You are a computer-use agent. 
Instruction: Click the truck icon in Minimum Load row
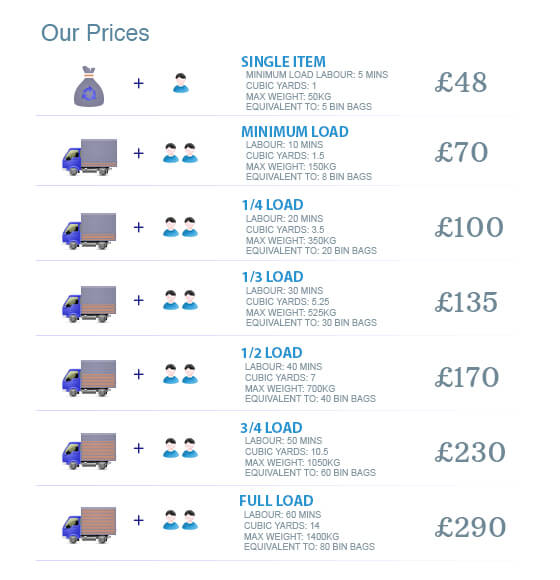click(x=90, y=157)
